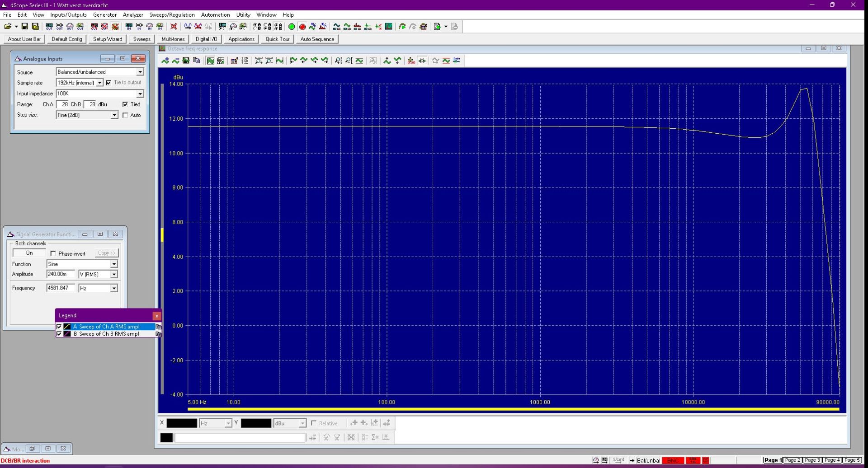Click the Setup Wizard button
The width and height of the screenshot is (868, 468).
pyautogui.click(x=108, y=39)
